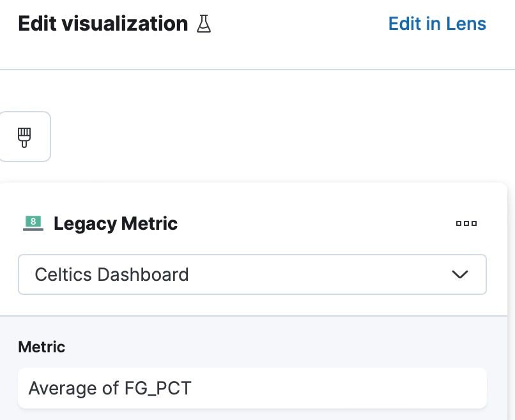Open the three-dot layer actions menu
Screen dimensions: 515x420
(x=466, y=223)
